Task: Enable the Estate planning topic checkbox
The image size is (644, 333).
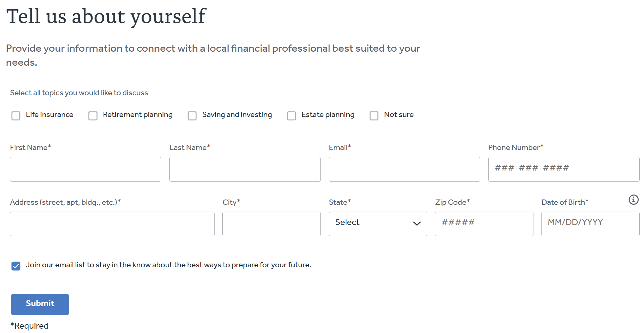Action: point(291,116)
